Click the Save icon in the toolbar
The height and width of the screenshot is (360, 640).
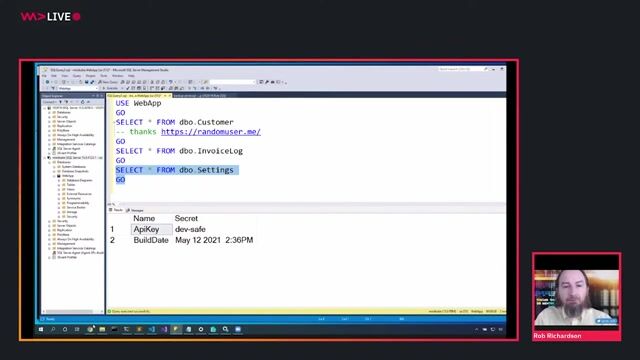tap(87, 82)
